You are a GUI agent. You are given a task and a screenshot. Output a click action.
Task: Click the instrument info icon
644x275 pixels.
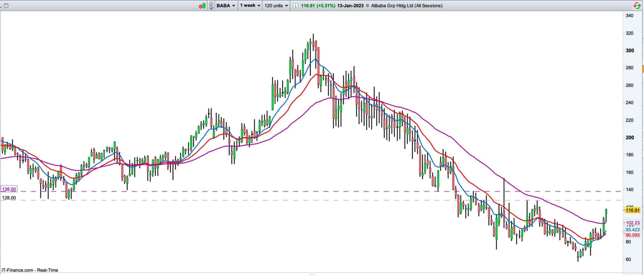pyautogui.click(x=296, y=6)
